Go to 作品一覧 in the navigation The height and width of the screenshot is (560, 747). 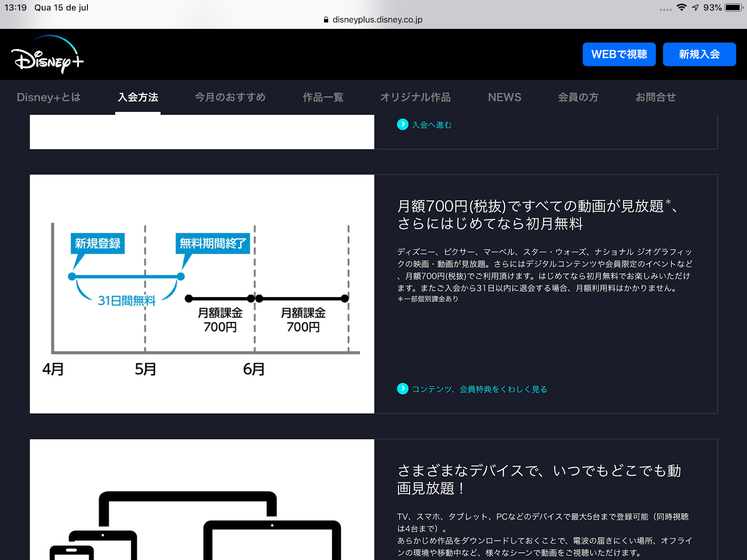tap(323, 97)
